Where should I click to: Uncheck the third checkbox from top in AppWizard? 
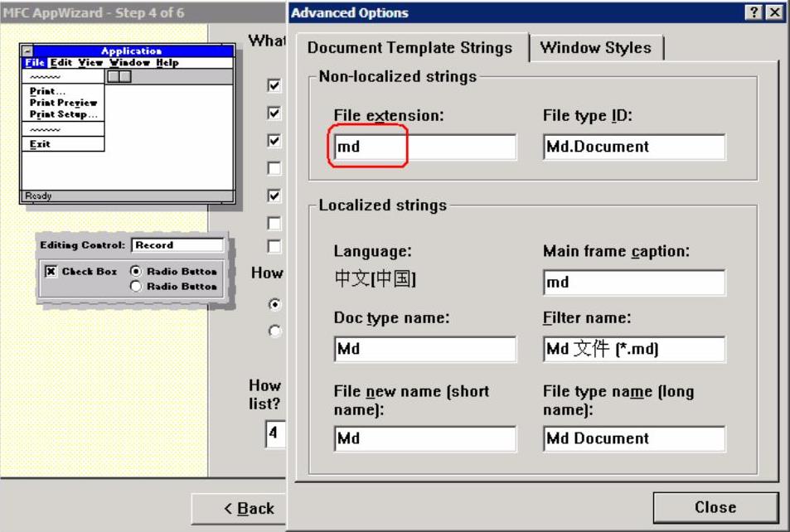274,141
